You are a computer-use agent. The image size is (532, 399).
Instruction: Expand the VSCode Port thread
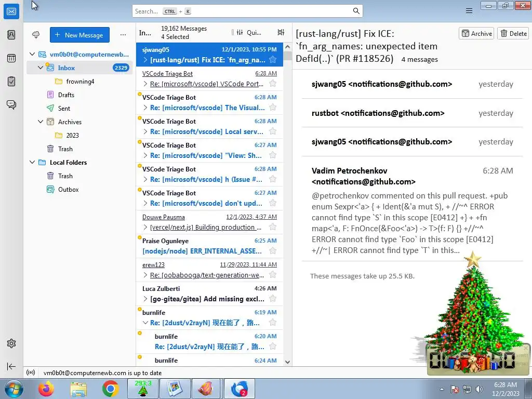coord(145,84)
